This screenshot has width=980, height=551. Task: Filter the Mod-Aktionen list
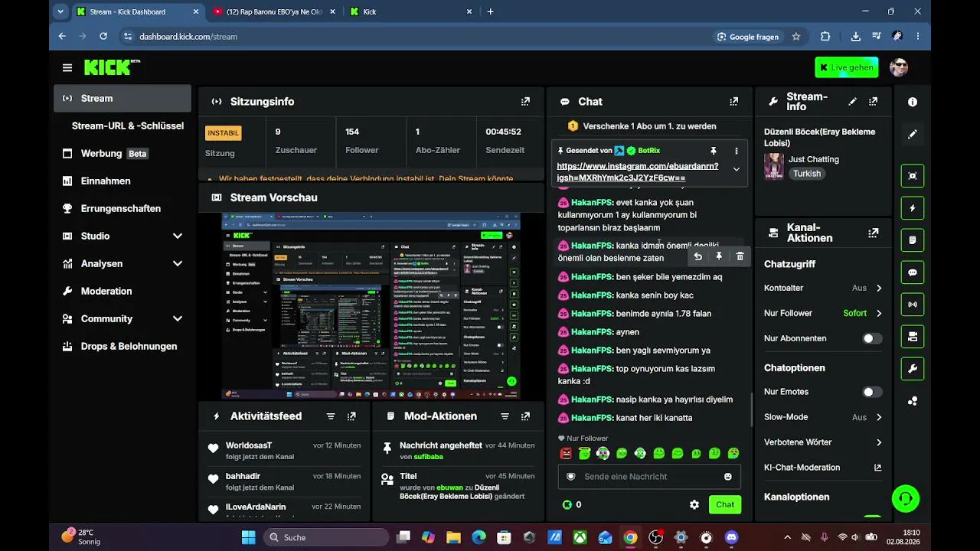[505, 416]
